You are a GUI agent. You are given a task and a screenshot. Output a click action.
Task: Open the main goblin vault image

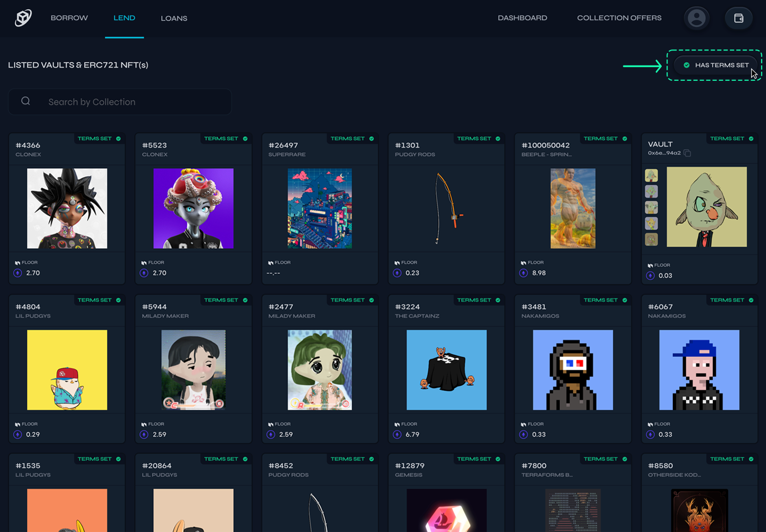[x=706, y=207]
